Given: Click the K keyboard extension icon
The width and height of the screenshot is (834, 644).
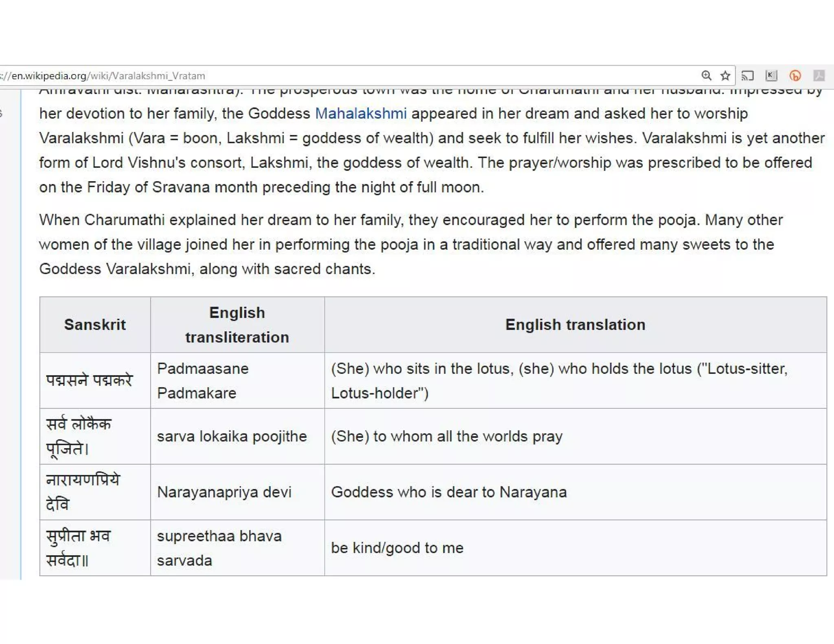Looking at the screenshot, I should [771, 76].
